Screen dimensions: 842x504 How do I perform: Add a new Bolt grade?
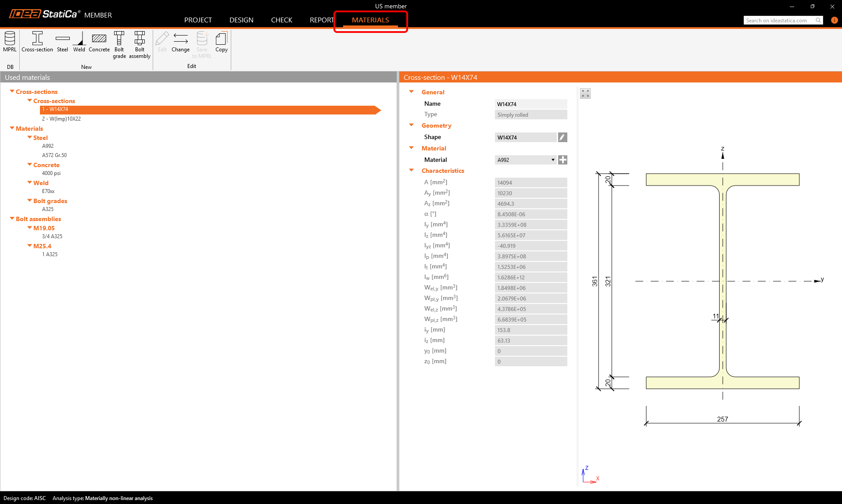pyautogui.click(x=119, y=44)
